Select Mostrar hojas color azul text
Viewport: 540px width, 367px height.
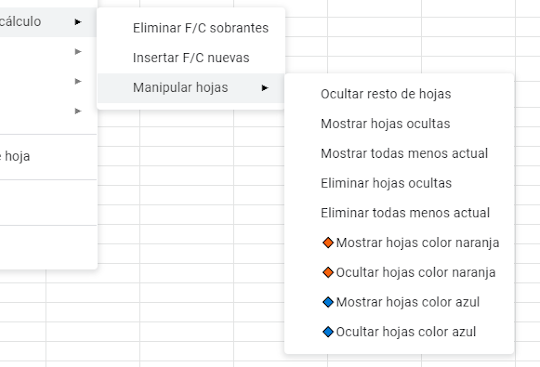[x=408, y=302]
